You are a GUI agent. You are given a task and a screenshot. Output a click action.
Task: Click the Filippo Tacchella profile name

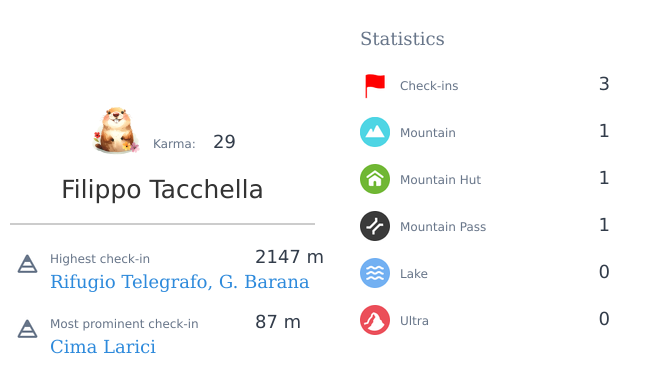(162, 190)
